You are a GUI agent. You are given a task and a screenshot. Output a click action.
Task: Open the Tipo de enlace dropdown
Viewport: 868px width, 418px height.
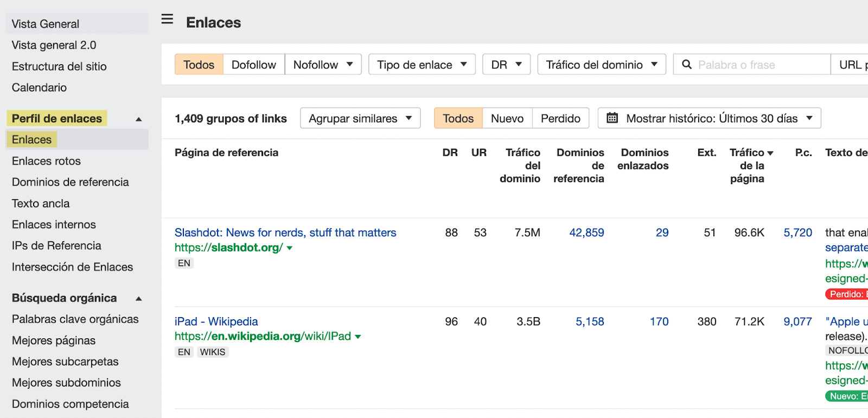coord(422,65)
